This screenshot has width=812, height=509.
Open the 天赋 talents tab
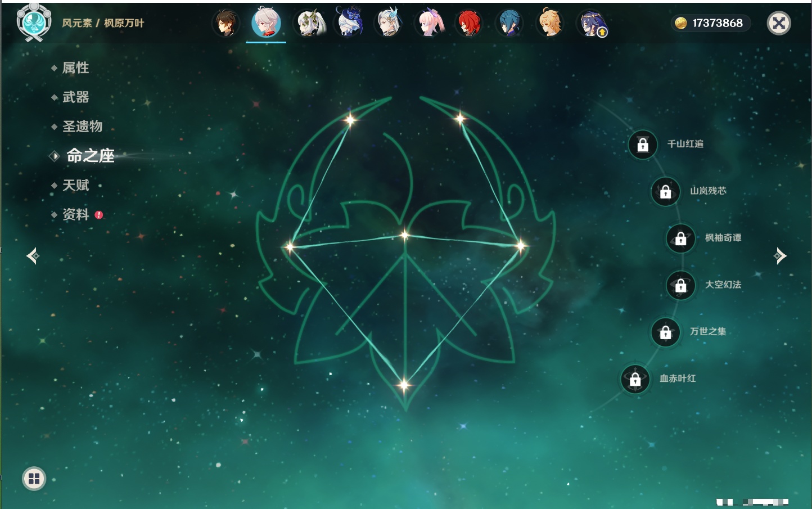click(x=75, y=185)
